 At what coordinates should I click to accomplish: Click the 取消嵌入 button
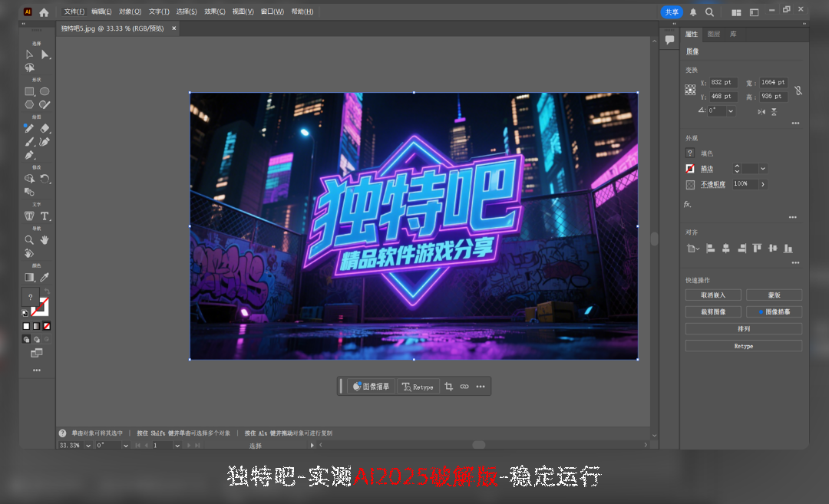[x=714, y=295]
